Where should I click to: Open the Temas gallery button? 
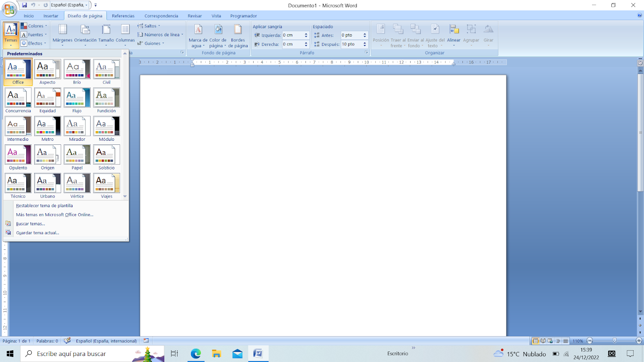pyautogui.click(x=11, y=35)
